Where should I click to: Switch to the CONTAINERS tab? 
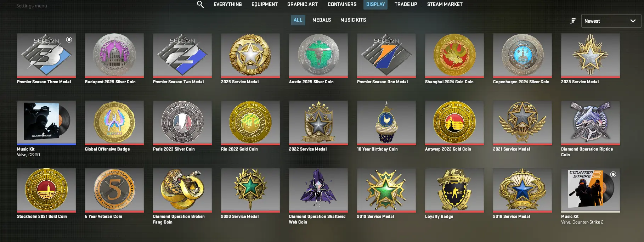tap(342, 4)
